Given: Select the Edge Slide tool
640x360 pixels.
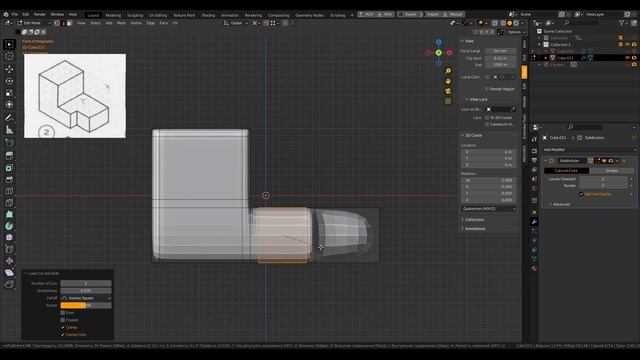Looking at the screenshot, I should (9, 249).
